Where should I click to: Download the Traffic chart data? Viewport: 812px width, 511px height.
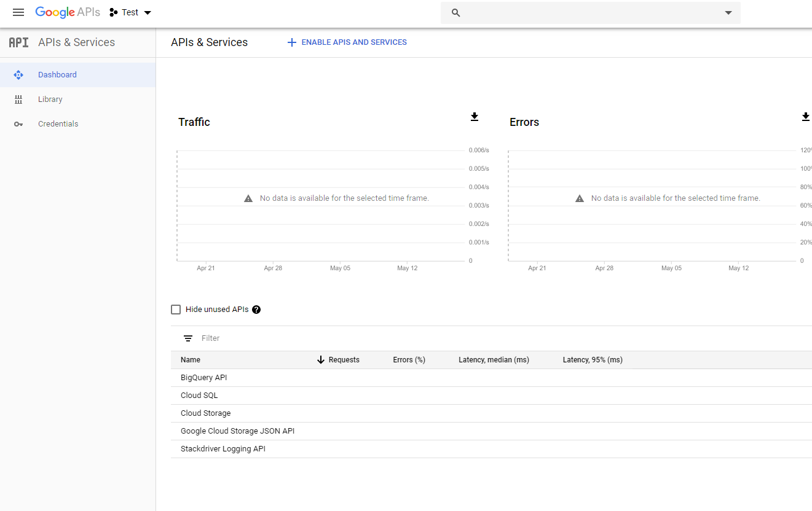pos(475,117)
